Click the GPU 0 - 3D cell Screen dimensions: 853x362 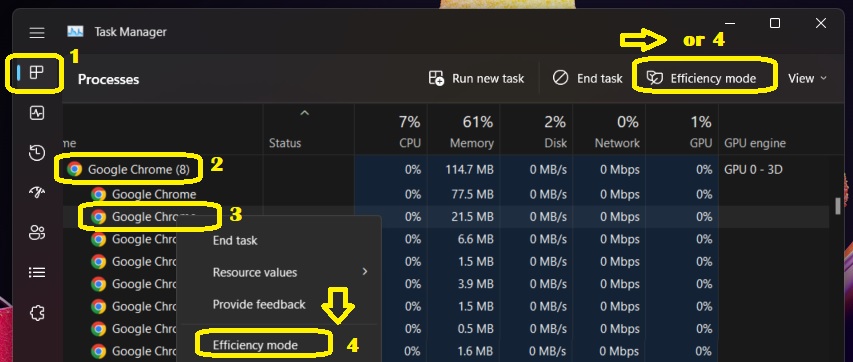(753, 169)
